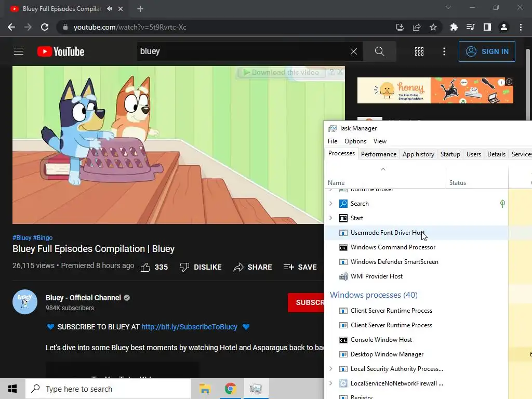Clear the bluey search text with X
532x399 pixels.
pos(353,51)
